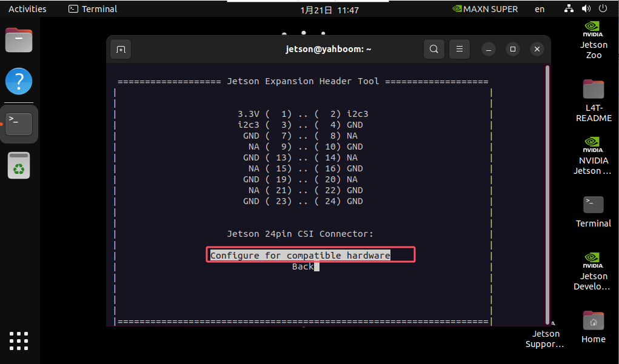This screenshot has width=619, height=364.
Task: Maximize the terminal window
Action: pyautogui.click(x=513, y=49)
